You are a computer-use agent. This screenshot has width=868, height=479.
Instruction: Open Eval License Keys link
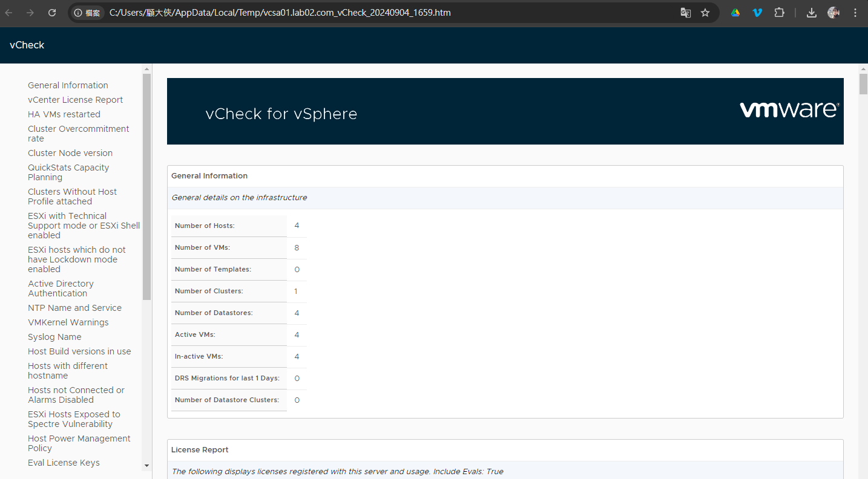pyautogui.click(x=64, y=463)
